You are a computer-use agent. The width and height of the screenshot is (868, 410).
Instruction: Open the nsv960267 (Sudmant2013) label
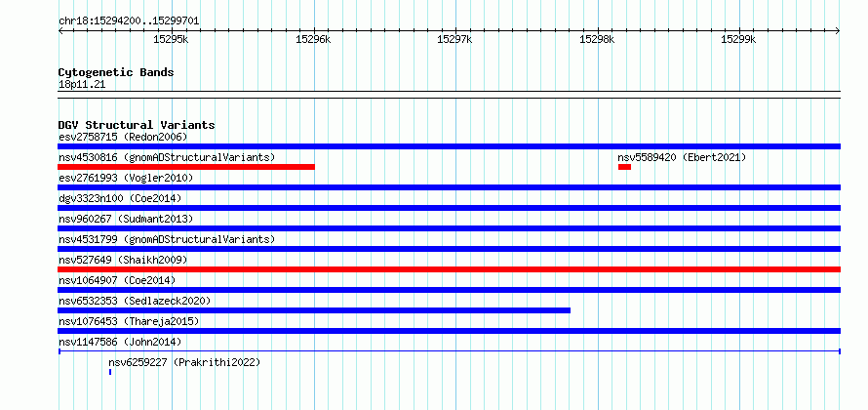126,219
